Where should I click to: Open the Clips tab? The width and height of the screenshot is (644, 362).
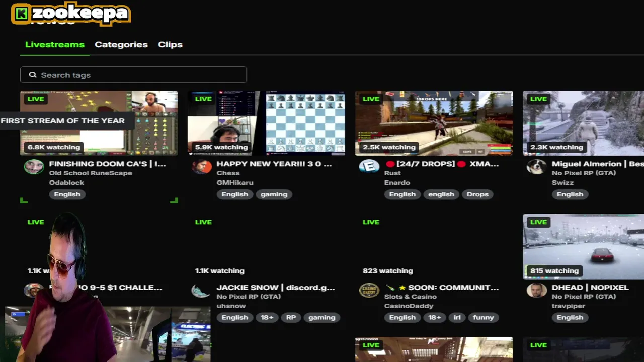click(170, 44)
